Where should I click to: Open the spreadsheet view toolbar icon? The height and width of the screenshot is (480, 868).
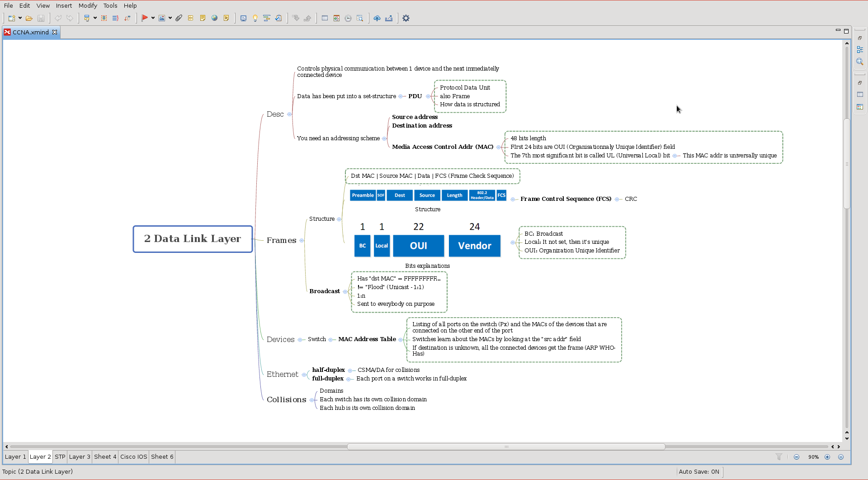point(325,18)
